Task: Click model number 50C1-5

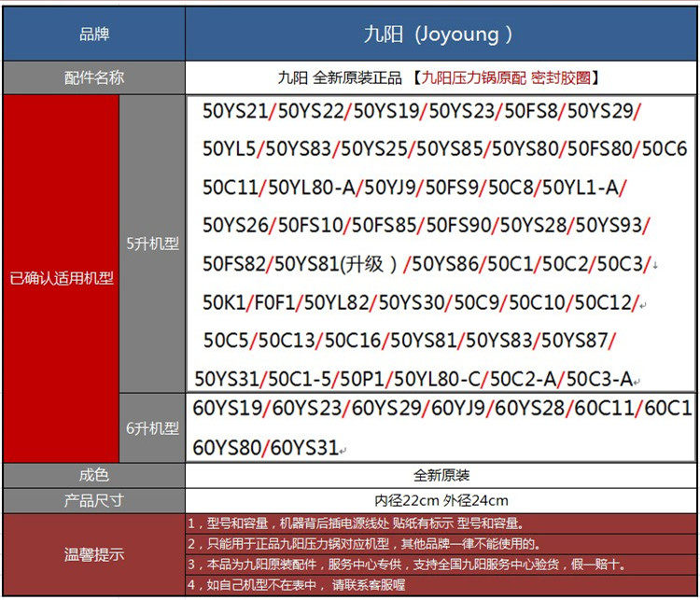Action: point(299,379)
